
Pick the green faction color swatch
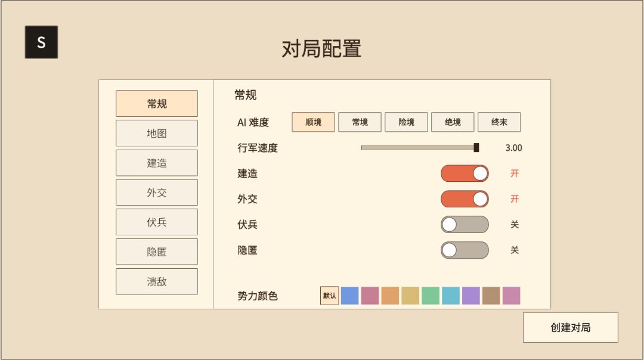431,296
